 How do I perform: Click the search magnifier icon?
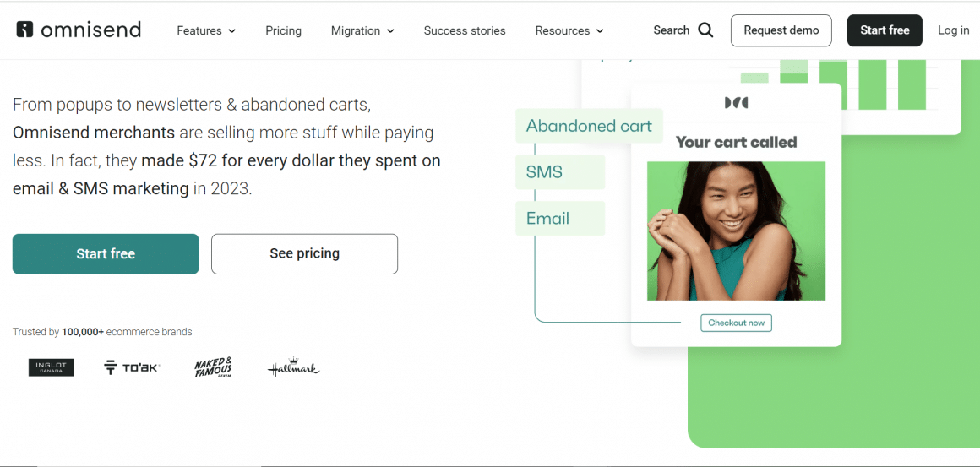click(x=705, y=30)
